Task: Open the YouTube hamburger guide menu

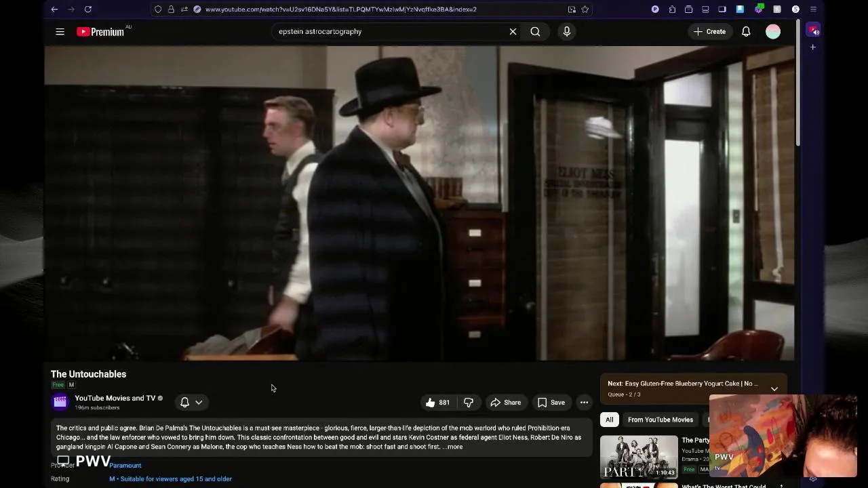Action: (x=60, y=31)
